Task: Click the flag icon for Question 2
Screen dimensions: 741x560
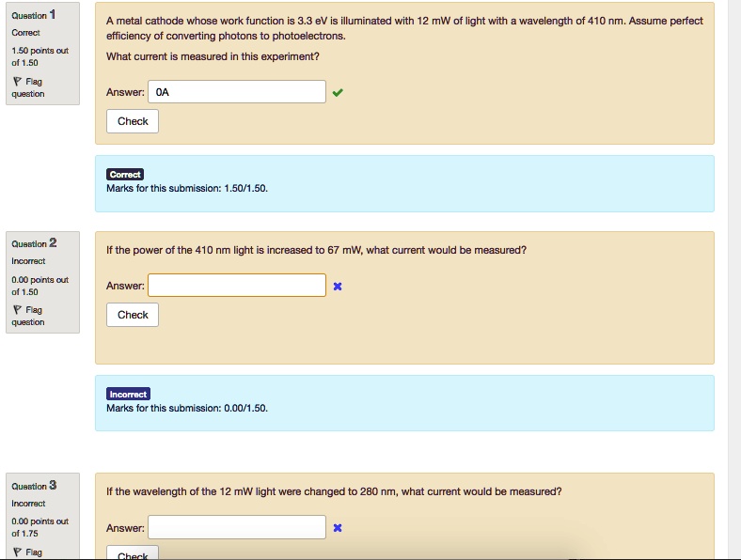Action: [x=16, y=310]
